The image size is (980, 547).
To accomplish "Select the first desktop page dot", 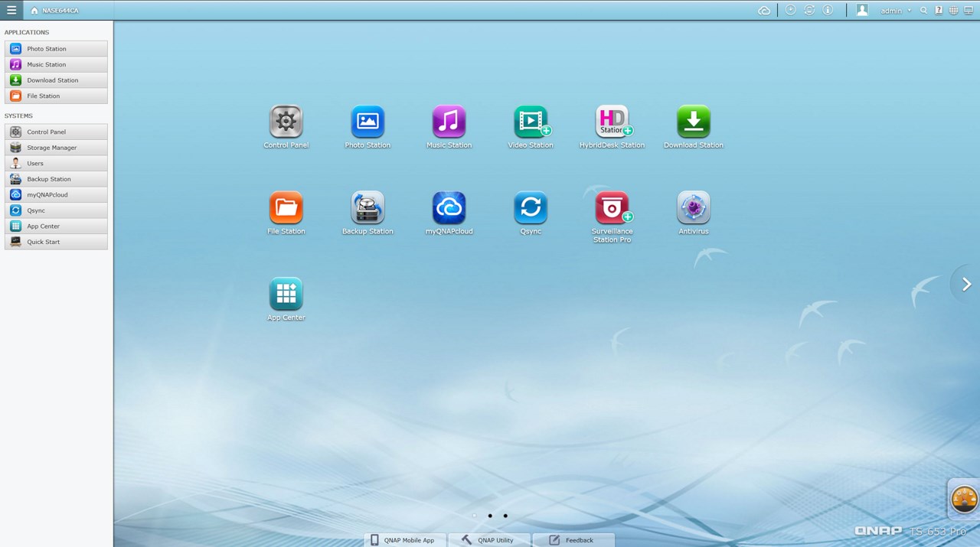I will point(475,516).
